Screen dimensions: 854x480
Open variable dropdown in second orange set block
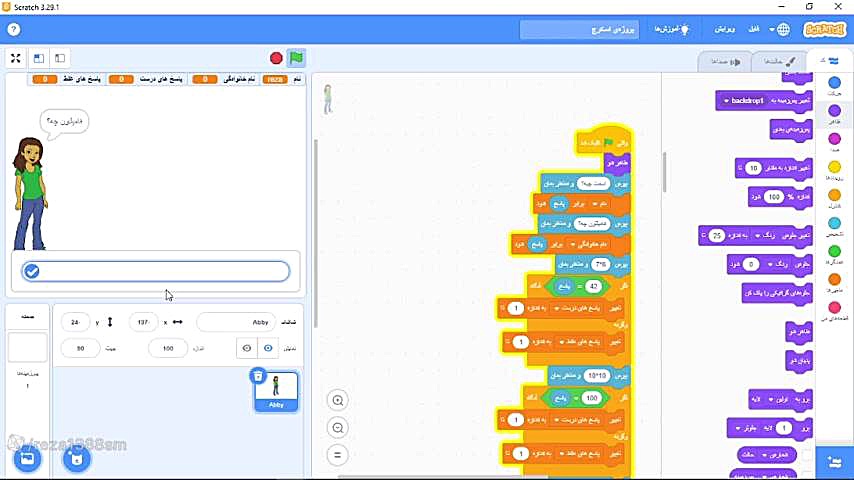click(x=588, y=244)
